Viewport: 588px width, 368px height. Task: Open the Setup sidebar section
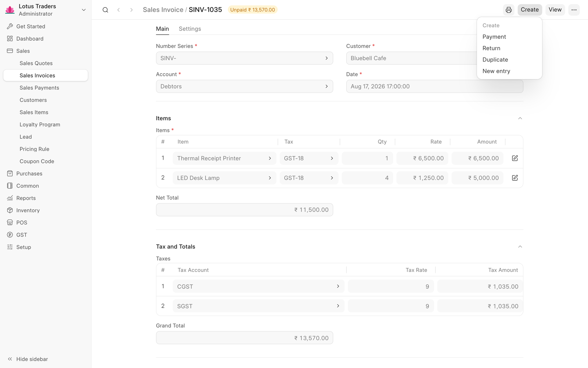click(46, 247)
